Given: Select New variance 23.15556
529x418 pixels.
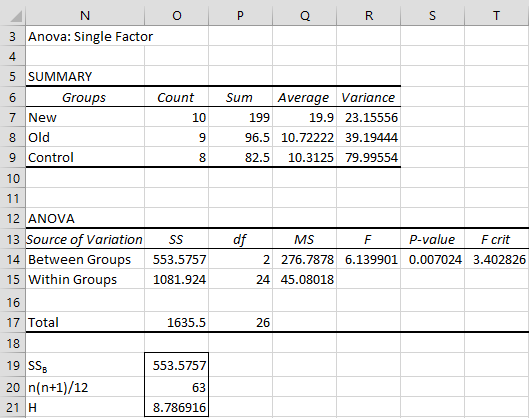Looking at the screenshot, I should pos(368,117).
